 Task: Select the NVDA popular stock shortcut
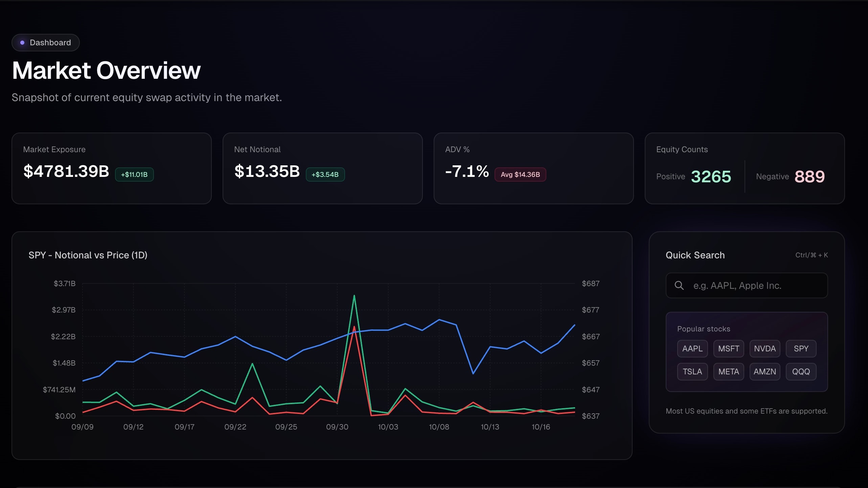[765, 348]
